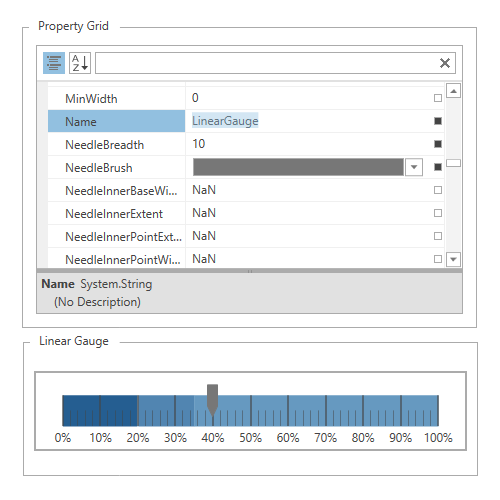Select the Name property row
The image size is (500, 500).
pos(246,121)
